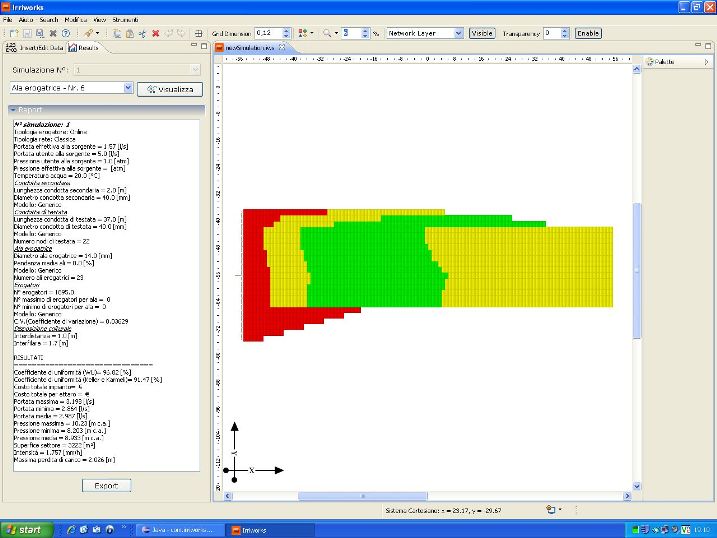
Task: Toggle the grid display icon
Action: point(198,33)
